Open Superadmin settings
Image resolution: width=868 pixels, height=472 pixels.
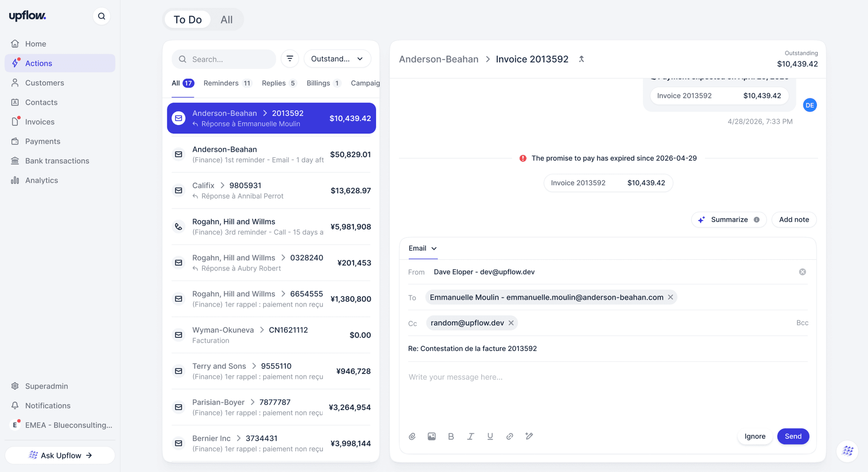click(x=60, y=386)
